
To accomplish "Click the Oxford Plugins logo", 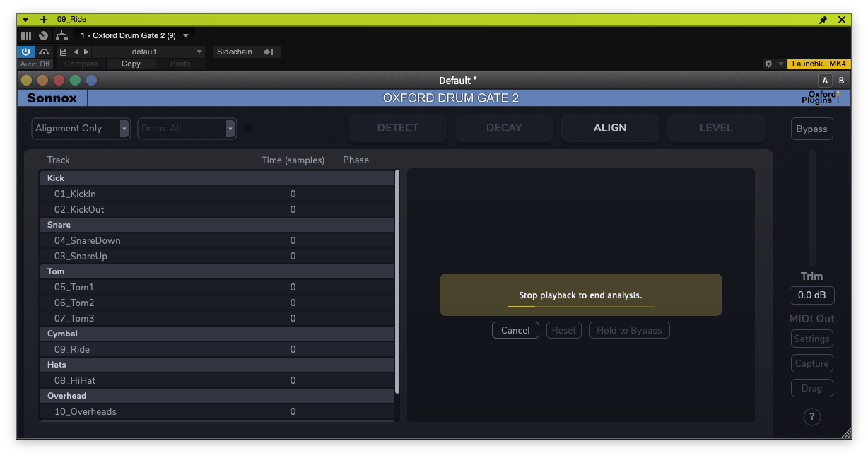I will click(x=821, y=98).
